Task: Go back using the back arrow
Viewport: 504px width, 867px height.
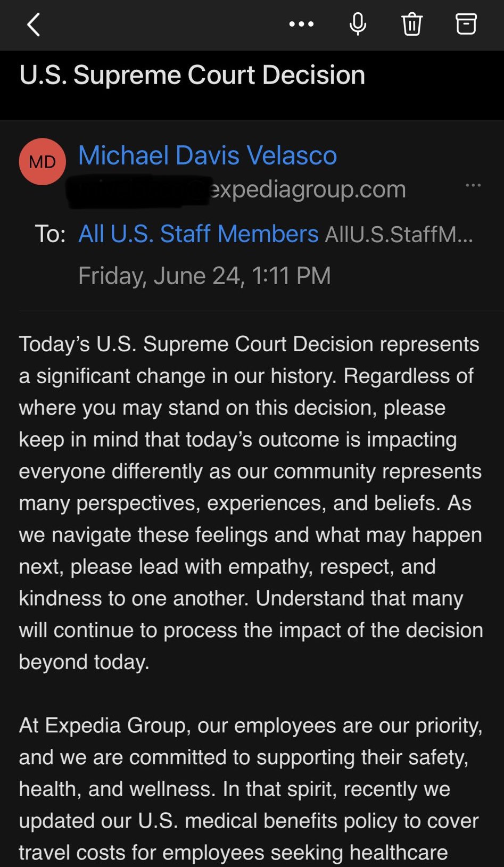Action: [34, 25]
